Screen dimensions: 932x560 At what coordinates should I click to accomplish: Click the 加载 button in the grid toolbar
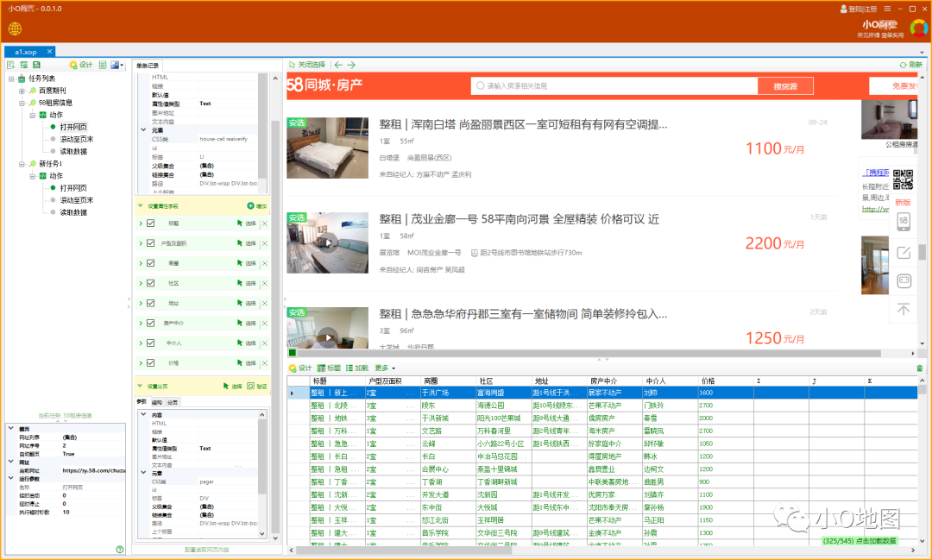[357, 368]
